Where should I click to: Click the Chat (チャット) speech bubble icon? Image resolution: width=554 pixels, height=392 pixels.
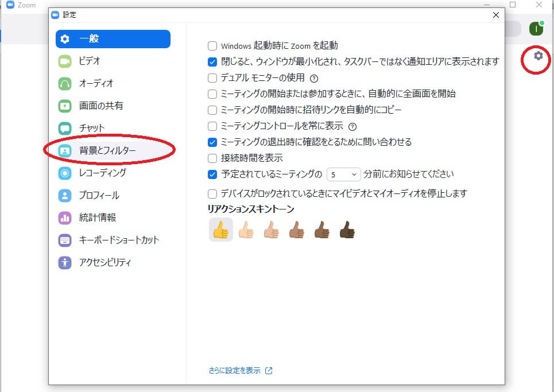coord(65,128)
